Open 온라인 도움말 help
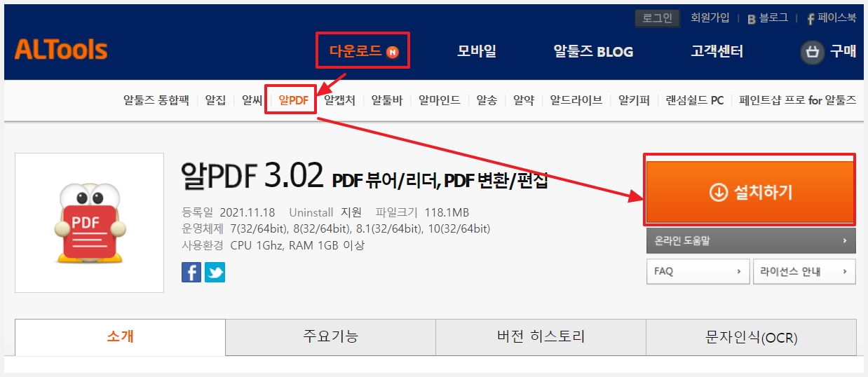868x377 pixels. tap(751, 240)
